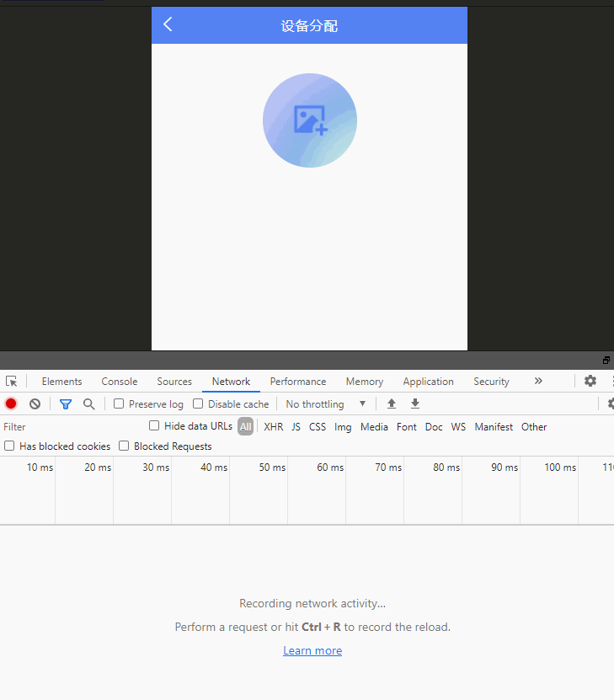
Task: Open the network search magnifier
Action: pyautogui.click(x=88, y=404)
